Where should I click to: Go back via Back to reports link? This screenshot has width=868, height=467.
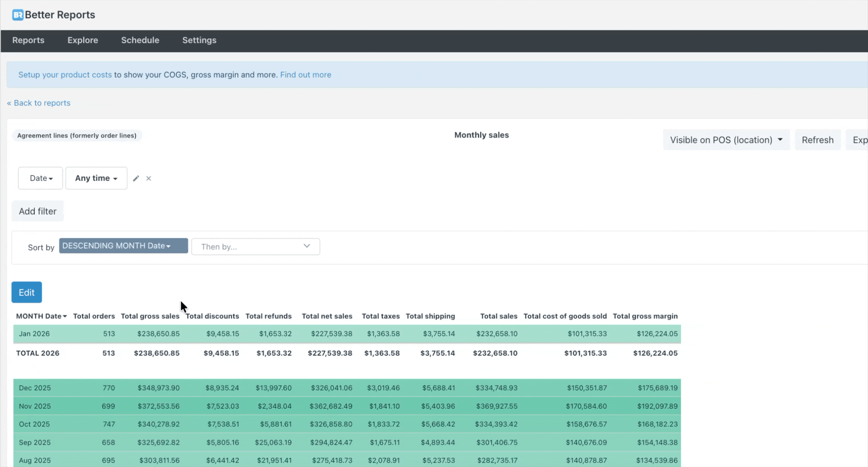[x=39, y=103]
